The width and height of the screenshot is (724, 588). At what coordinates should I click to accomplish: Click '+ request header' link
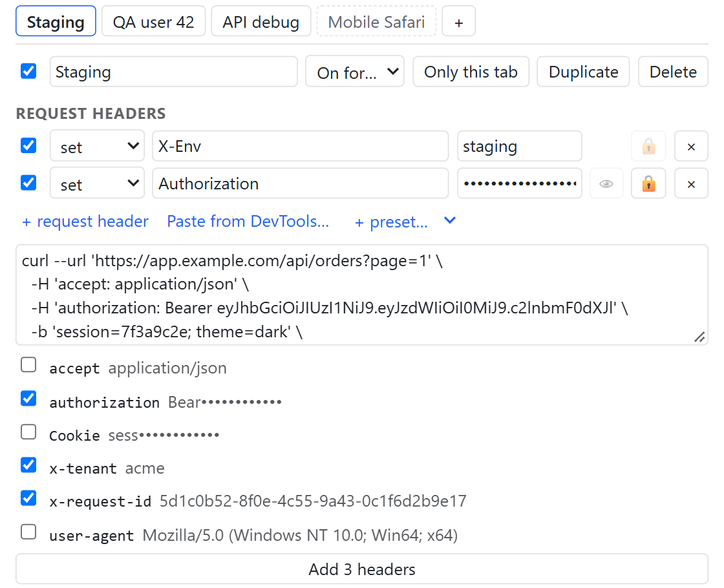85,222
